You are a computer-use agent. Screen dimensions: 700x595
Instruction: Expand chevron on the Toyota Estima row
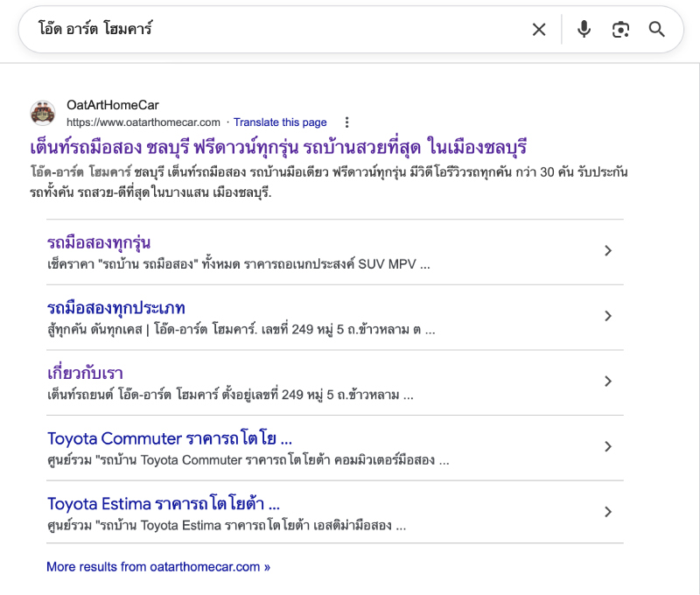(607, 512)
